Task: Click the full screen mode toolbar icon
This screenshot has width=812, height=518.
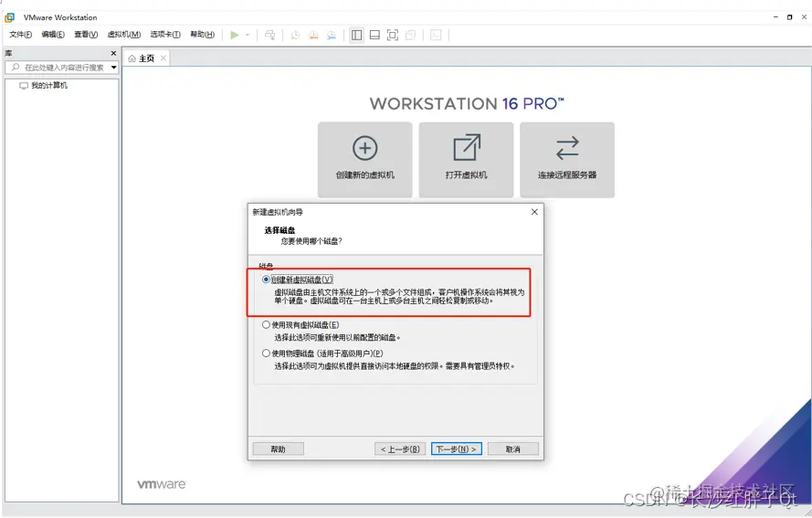Action: tap(393, 35)
